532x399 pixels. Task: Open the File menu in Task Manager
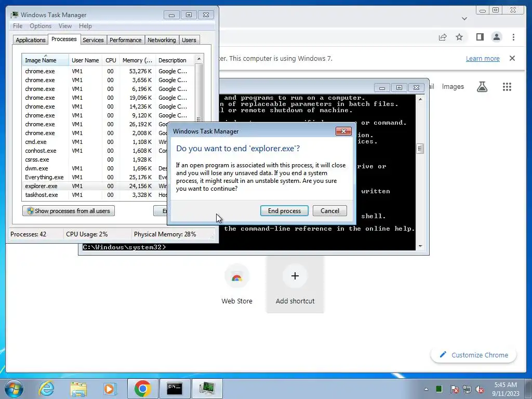point(18,26)
